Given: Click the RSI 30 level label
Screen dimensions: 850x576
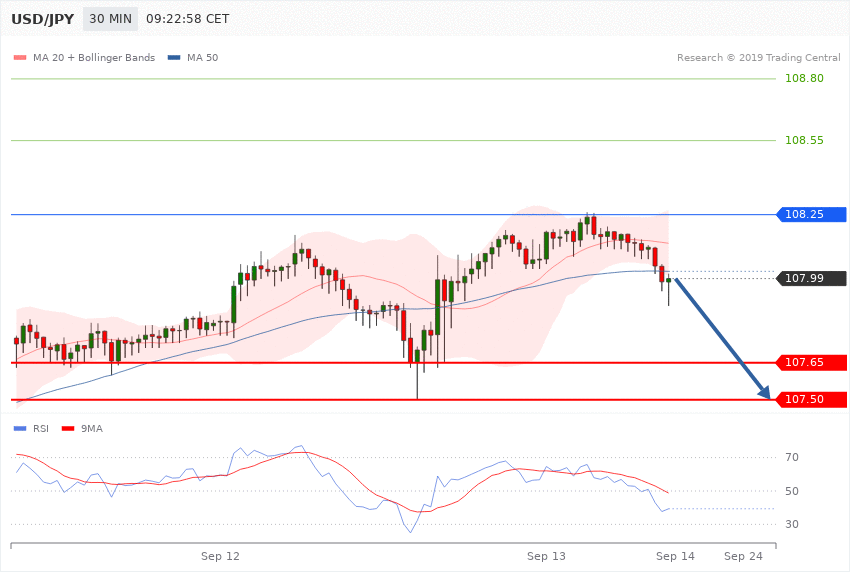Looking at the screenshot, I should point(792,525).
